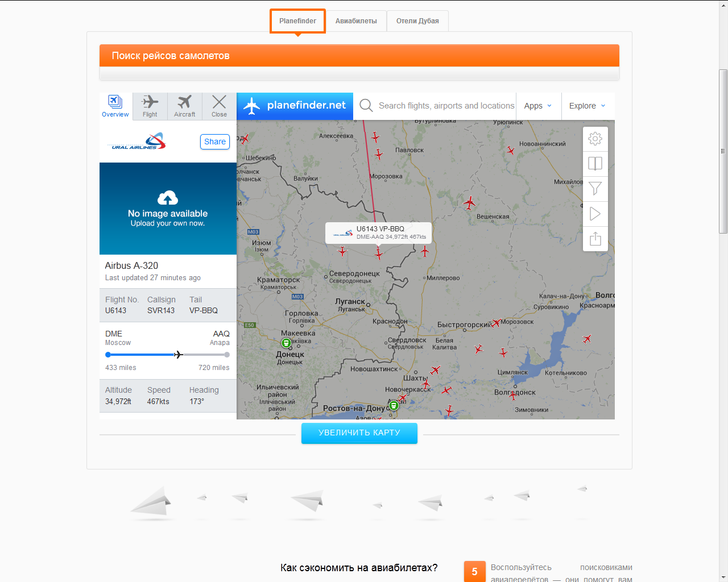Click the orange number 5 badge
The image size is (728, 582).
pyautogui.click(x=474, y=572)
